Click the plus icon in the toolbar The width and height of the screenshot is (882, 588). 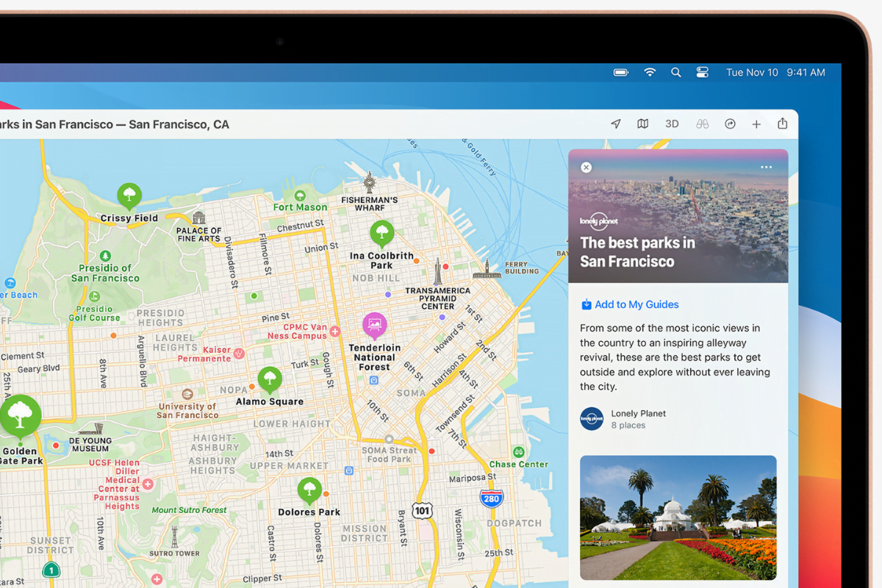[756, 124]
